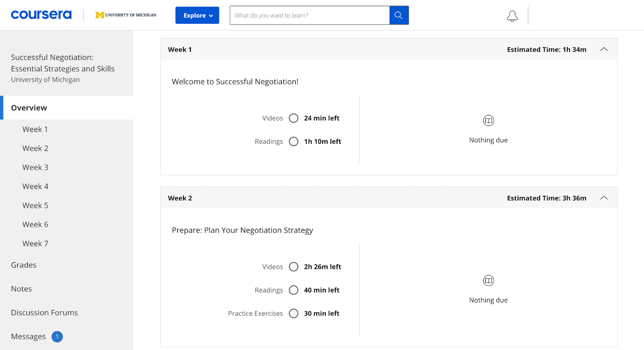The image size is (644, 350).
Task: Click the Coursera logo
Action: pyautogui.click(x=41, y=15)
